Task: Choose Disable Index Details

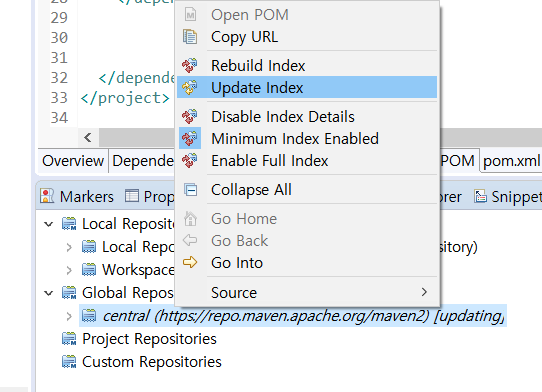Action: pos(307,116)
